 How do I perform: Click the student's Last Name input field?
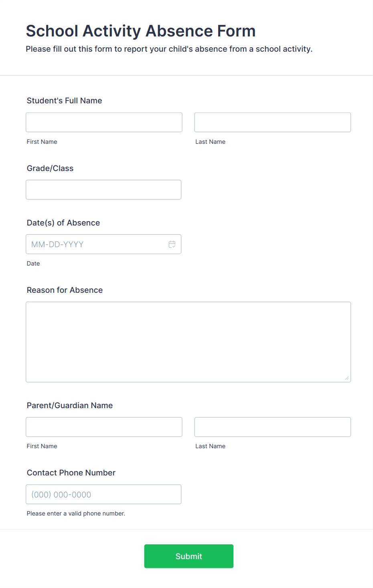tap(272, 122)
